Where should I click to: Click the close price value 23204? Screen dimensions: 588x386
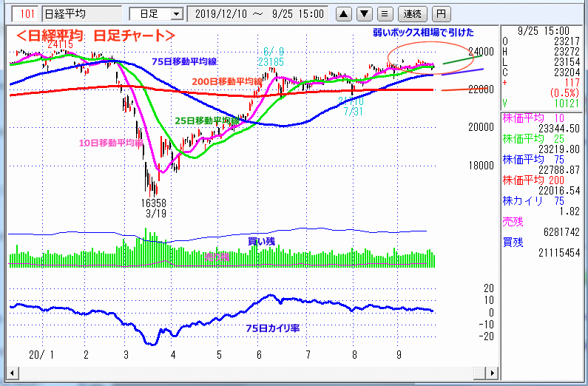click(x=567, y=72)
